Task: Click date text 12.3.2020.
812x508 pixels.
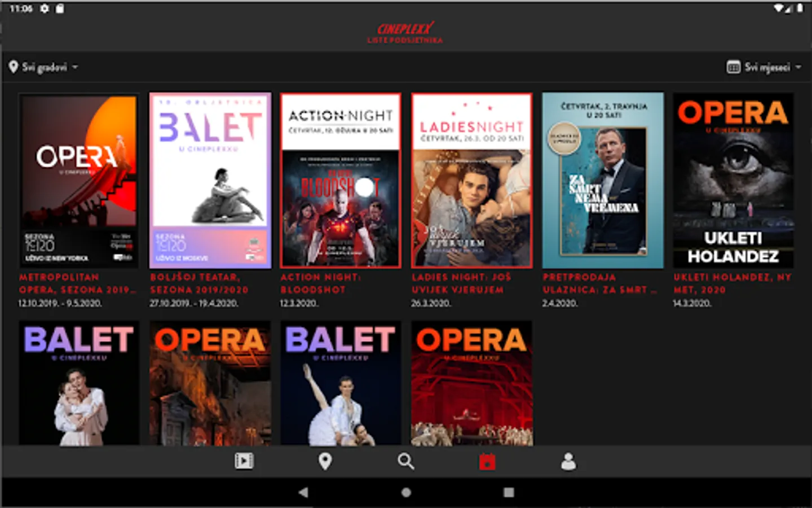Action: (x=299, y=303)
